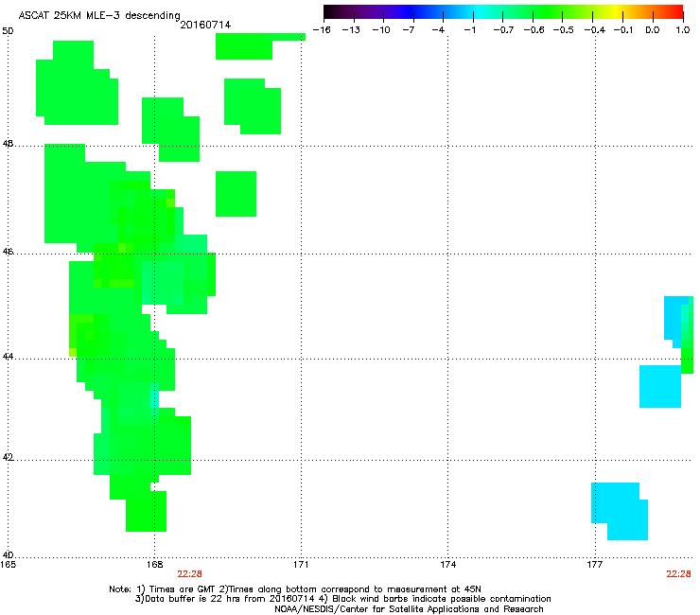This screenshot has width=700, height=615.
Task: Click latitude axis label 50
Action: point(8,31)
